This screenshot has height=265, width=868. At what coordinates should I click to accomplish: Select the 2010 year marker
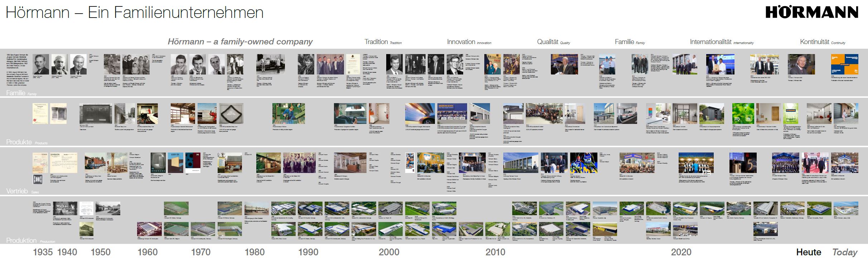point(495,252)
